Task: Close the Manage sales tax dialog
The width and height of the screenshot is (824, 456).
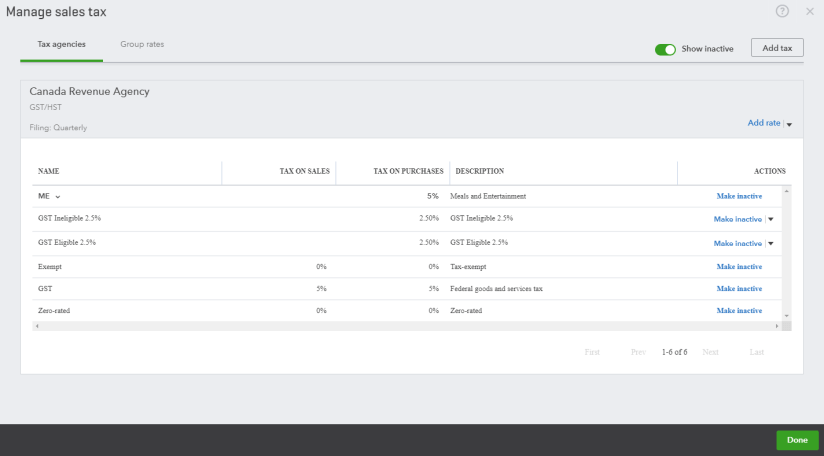Action: pos(810,12)
